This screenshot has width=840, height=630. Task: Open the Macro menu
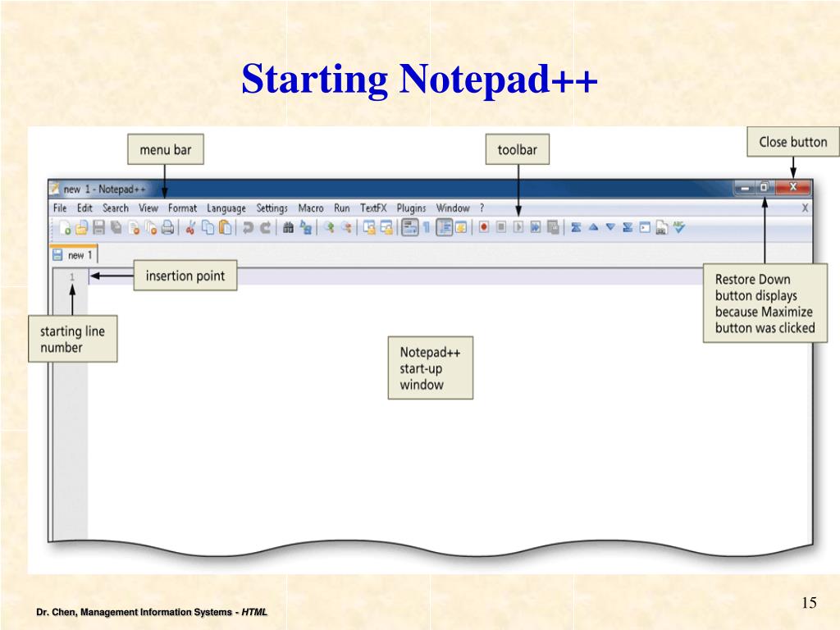point(311,208)
